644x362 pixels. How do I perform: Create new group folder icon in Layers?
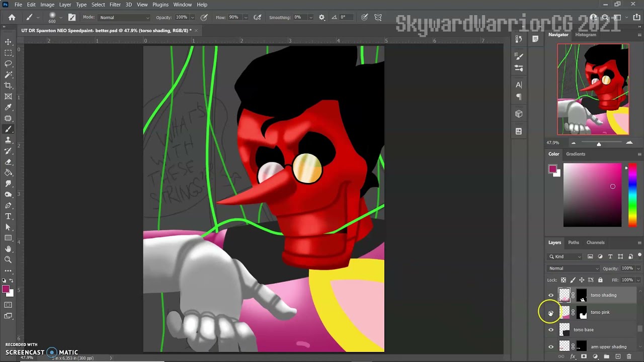point(606,356)
